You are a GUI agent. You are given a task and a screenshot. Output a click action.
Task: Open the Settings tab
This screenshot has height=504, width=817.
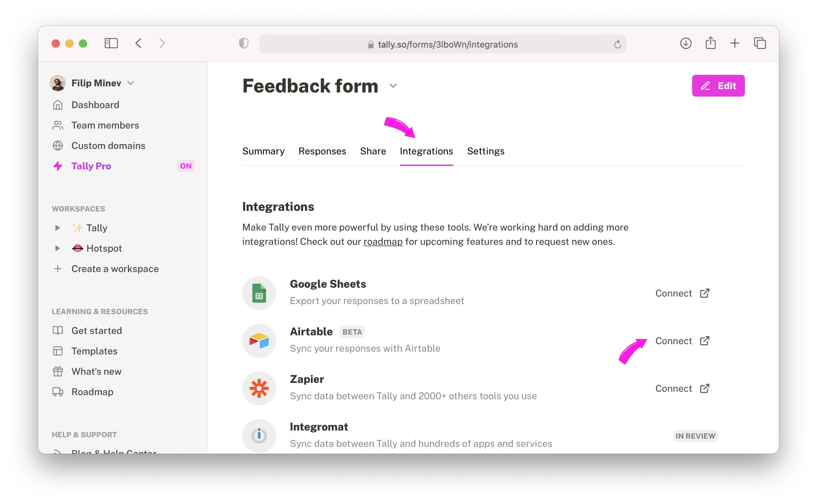(x=485, y=151)
